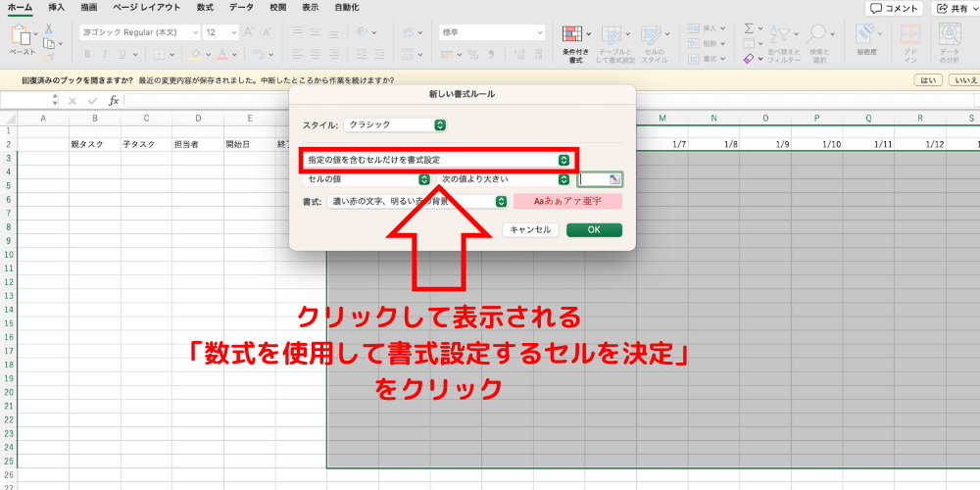Click the purple eraser Clear icon
This screenshot has width=980, height=490.
(x=750, y=59)
